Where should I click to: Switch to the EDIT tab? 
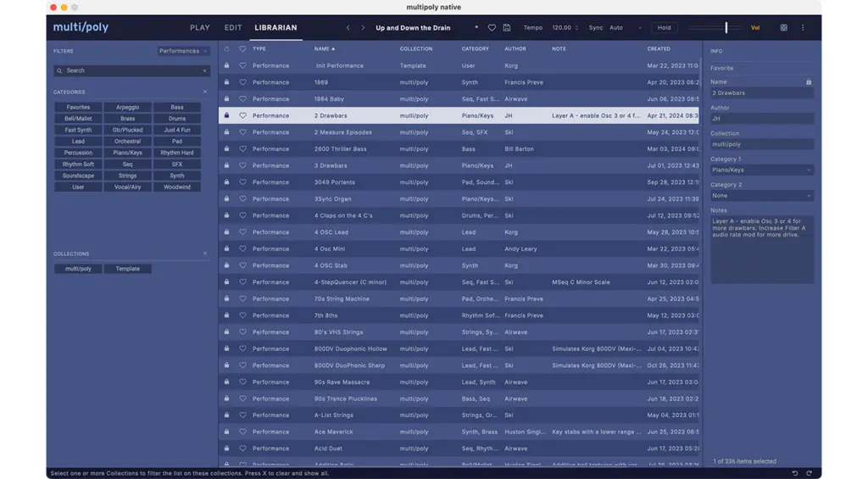233,28
